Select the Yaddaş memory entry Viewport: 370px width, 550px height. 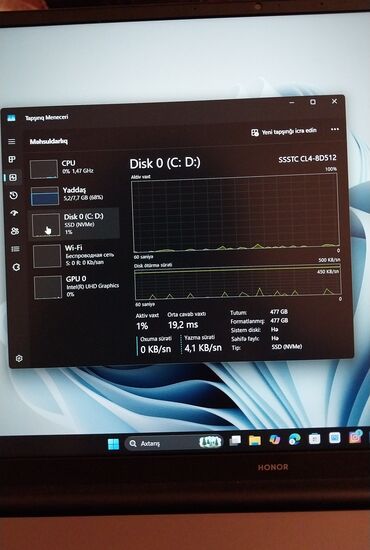[x=73, y=195]
